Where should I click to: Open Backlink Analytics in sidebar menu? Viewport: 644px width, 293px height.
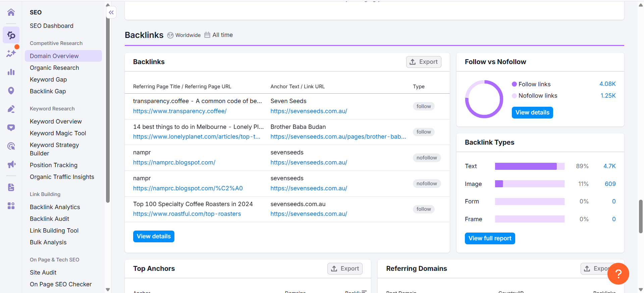point(55,207)
